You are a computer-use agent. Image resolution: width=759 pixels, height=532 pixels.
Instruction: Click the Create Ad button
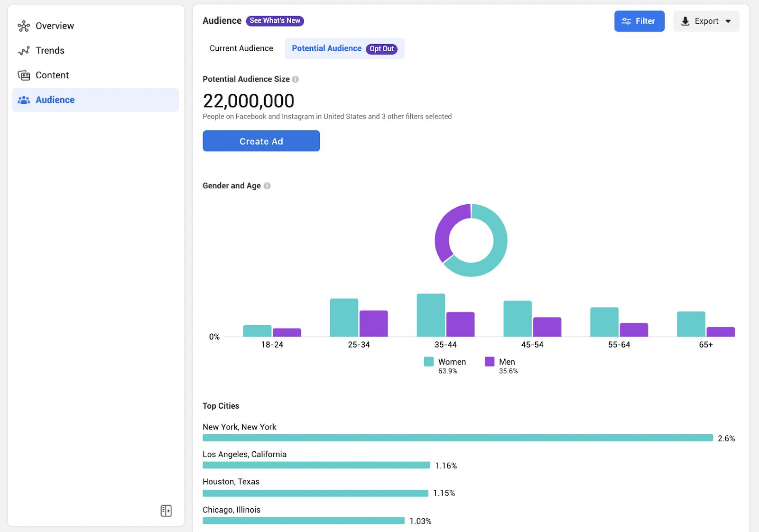pyautogui.click(x=261, y=141)
